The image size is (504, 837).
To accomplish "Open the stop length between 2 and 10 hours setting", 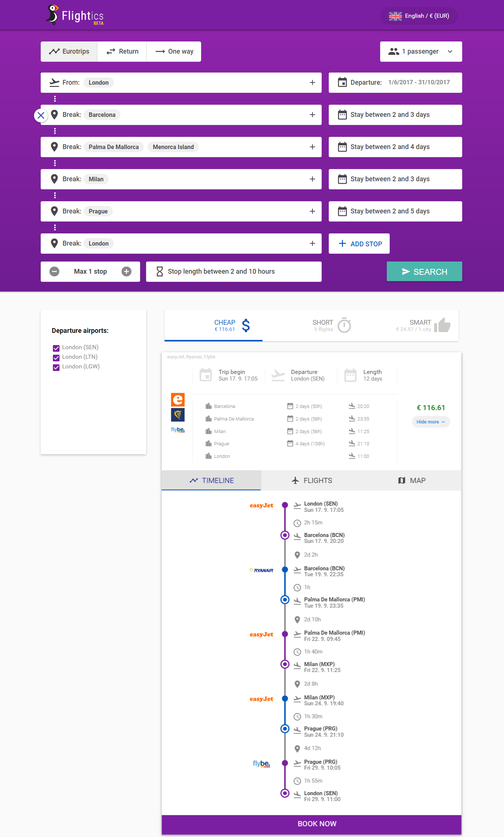I will (x=234, y=271).
